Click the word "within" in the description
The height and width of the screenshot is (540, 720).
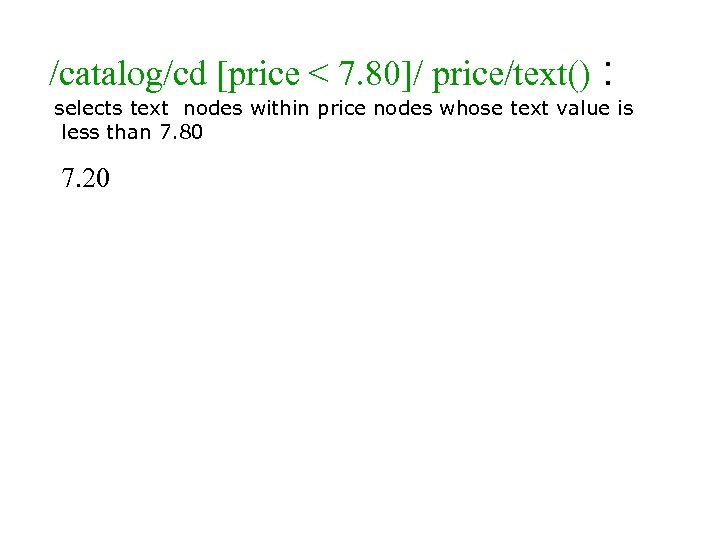[281, 108]
